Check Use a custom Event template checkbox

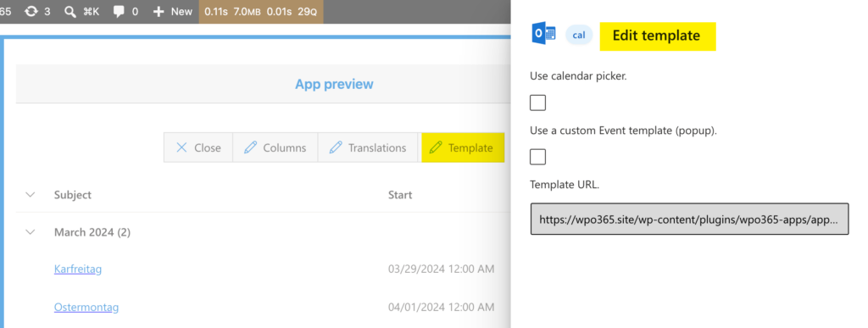537,157
